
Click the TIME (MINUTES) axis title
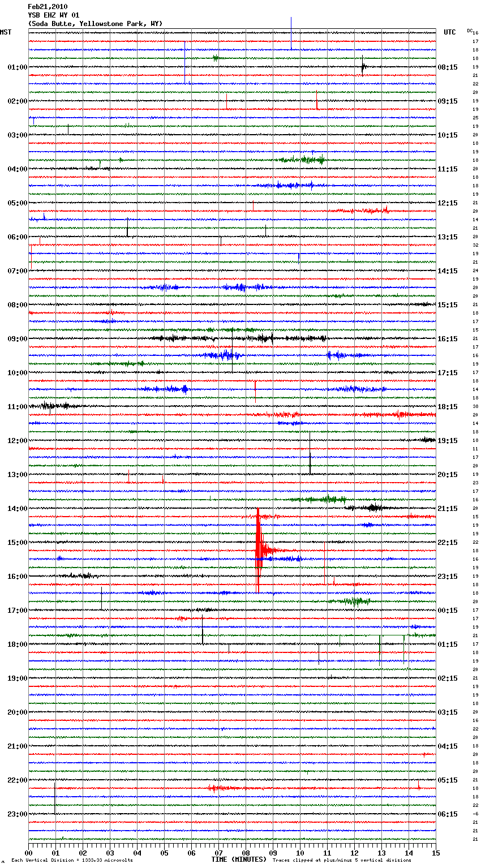pos(239,860)
